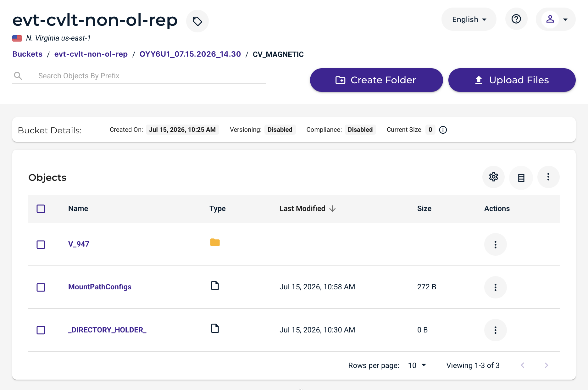Select the V_947 row checkbox
Screen dimensions: 588x390
[x=41, y=244]
